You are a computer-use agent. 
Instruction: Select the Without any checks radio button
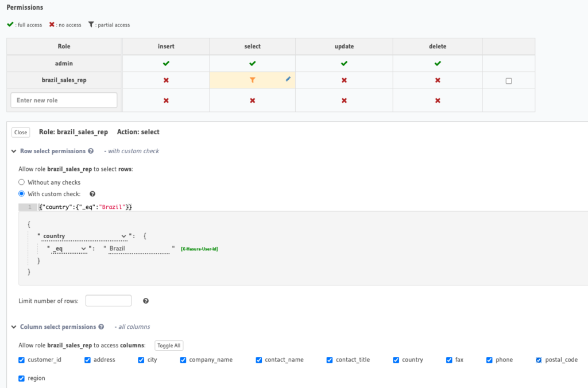point(21,181)
